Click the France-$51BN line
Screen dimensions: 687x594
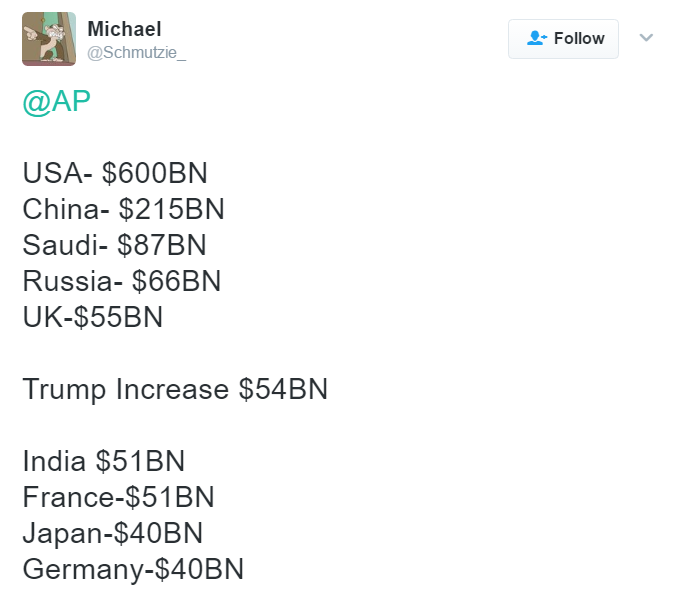pyautogui.click(x=119, y=497)
